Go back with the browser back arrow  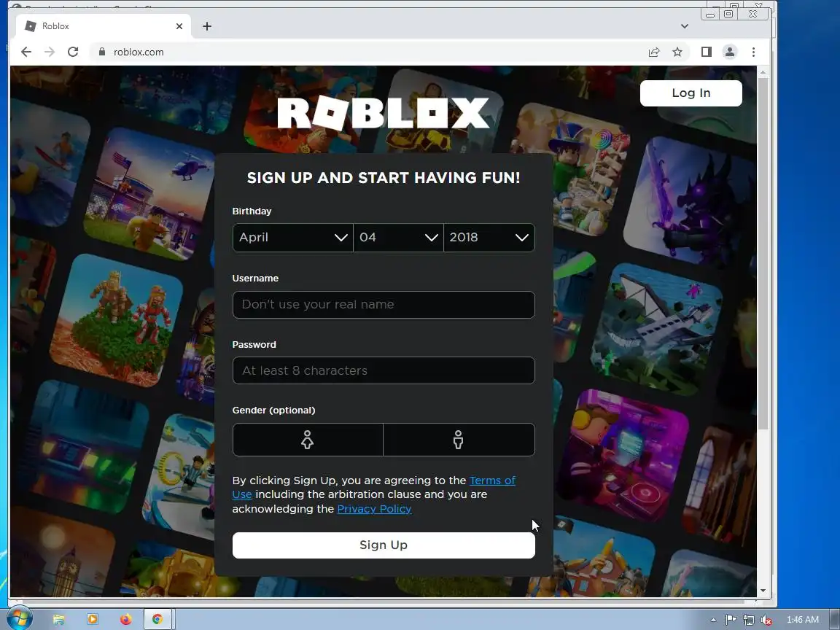point(26,52)
